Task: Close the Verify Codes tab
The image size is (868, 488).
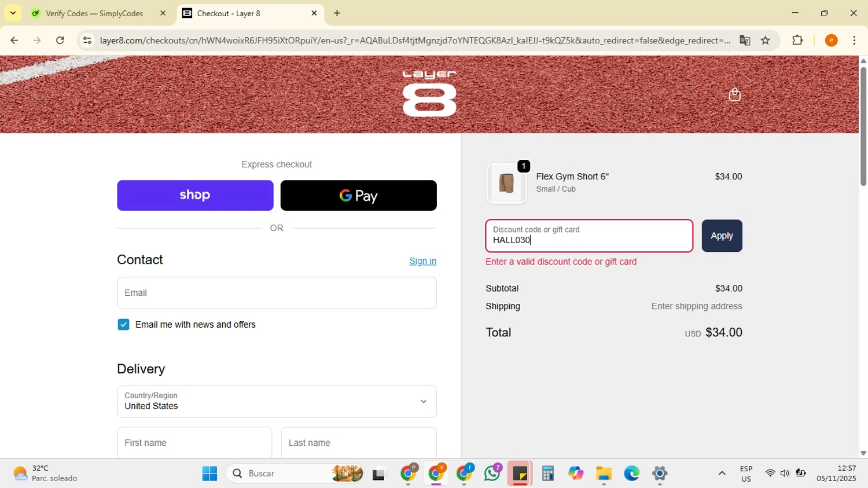Action: (x=163, y=13)
